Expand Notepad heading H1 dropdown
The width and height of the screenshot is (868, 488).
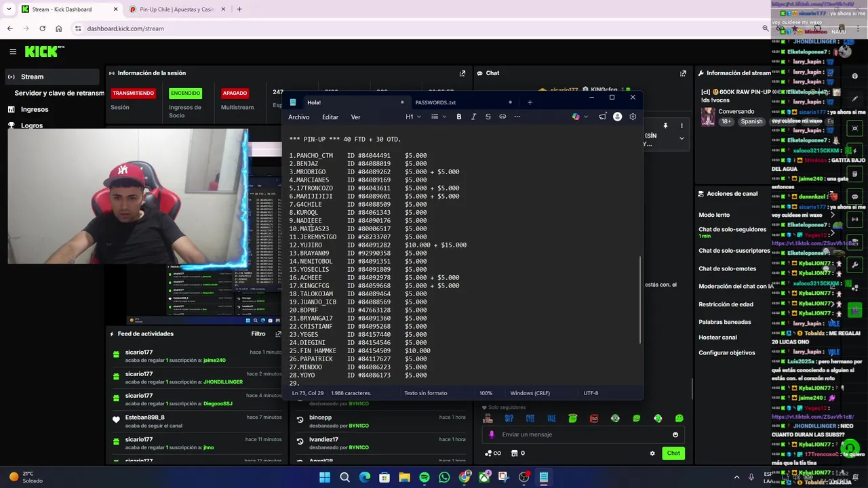(x=413, y=117)
